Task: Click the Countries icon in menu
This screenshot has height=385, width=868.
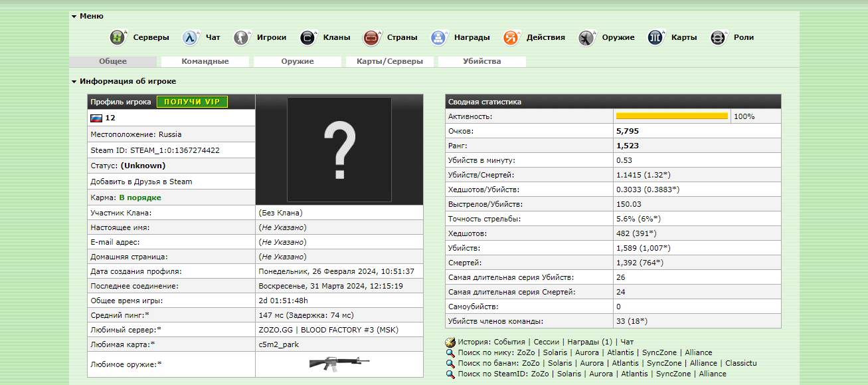Action: tap(372, 38)
